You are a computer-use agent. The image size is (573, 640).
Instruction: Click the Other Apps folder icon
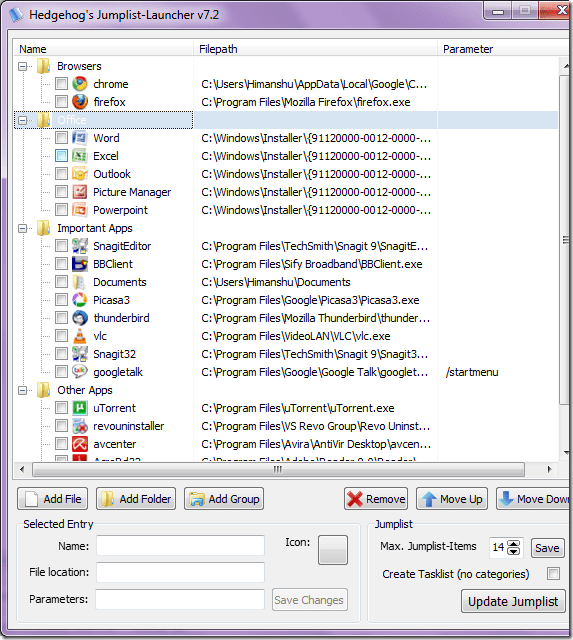(x=44, y=390)
